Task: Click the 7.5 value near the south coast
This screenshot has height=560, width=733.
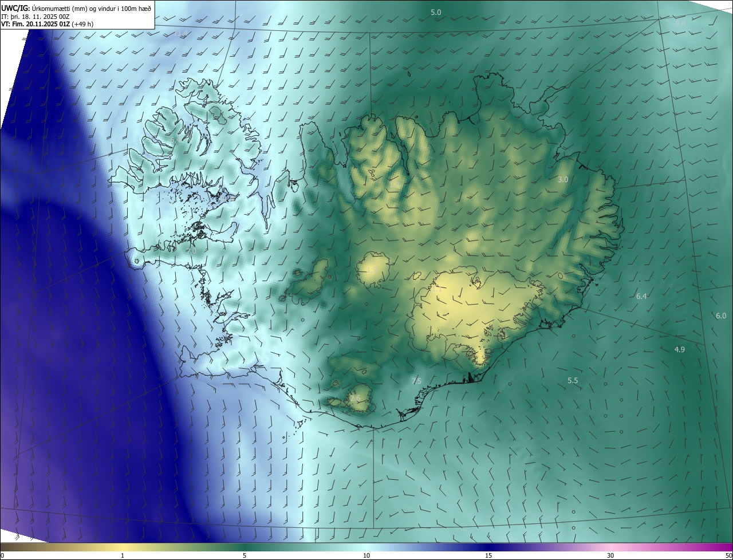Action: (416, 381)
